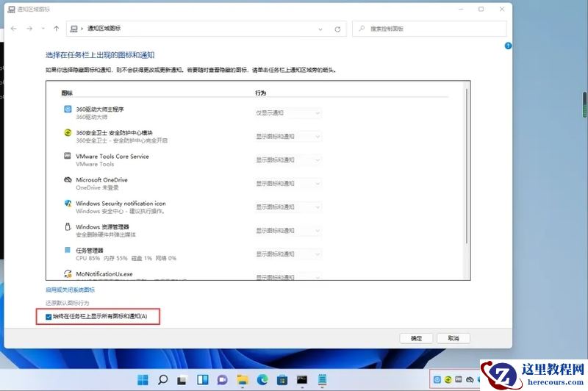
Task: Open recent locations dropdown beside the forward arrow
Action: [43, 29]
